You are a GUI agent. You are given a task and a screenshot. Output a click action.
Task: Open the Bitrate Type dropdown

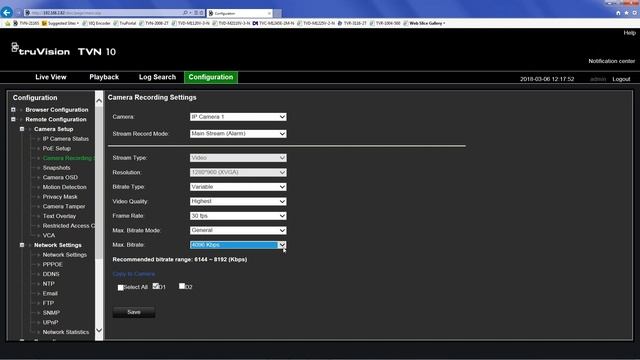point(238,187)
